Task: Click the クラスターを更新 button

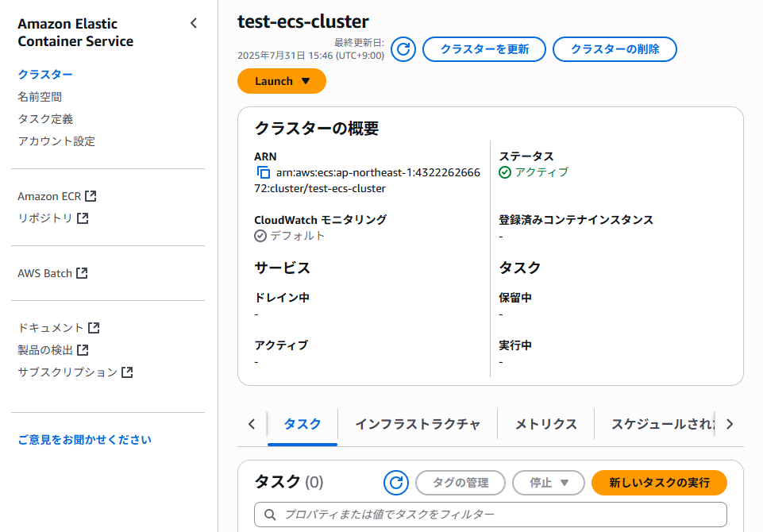Action: pyautogui.click(x=484, y=49)
